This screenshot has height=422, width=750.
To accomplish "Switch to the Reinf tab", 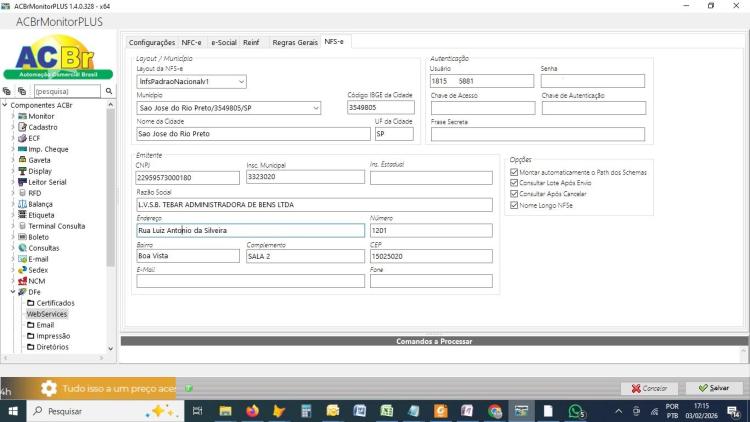I will pos(251,43).
